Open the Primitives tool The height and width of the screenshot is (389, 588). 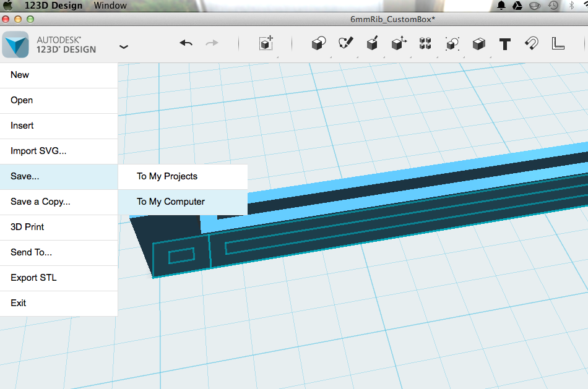click(319, 43)
